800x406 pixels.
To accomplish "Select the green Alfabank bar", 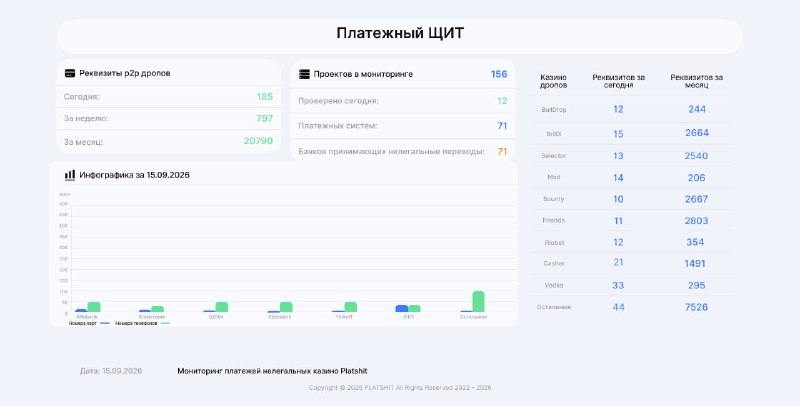I will (x=94, y=307).
